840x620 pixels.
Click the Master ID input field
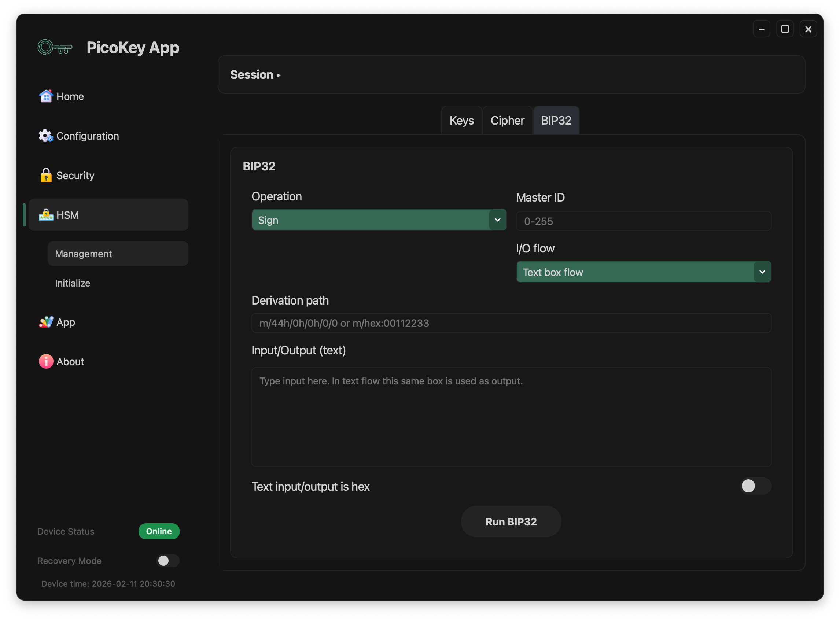[643, 221]
